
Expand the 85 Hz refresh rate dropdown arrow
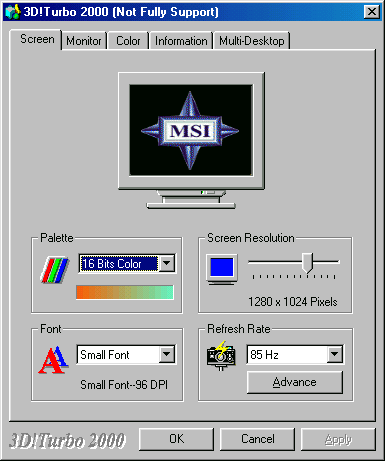tap(335, 354)
